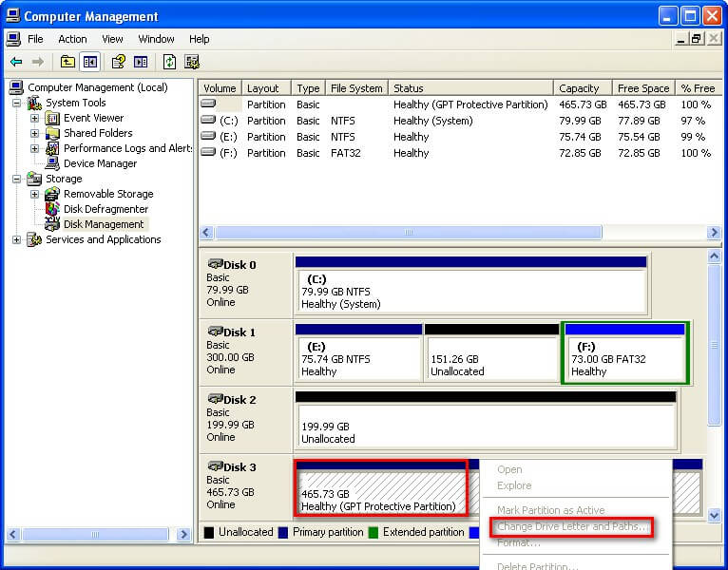Toggle the Show/Hide Console Tree icon
The image size is (728, 570).
click(x=90, y=62)
